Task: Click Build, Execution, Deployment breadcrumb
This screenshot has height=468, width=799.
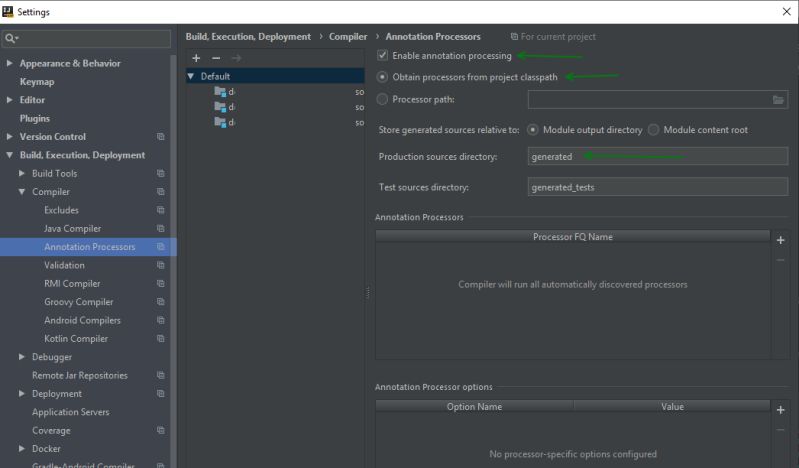Action: 248,37
